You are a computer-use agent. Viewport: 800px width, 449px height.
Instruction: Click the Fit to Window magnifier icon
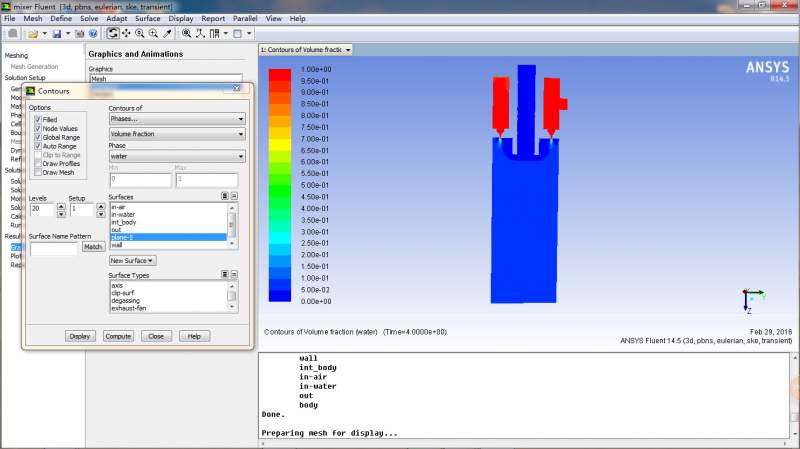187,34
